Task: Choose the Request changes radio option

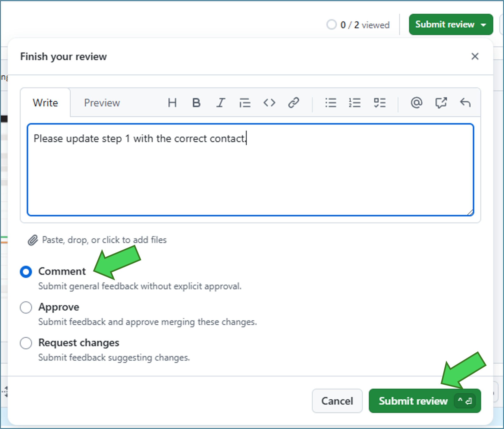Action: pyautogui.click(x=26, y=343)
